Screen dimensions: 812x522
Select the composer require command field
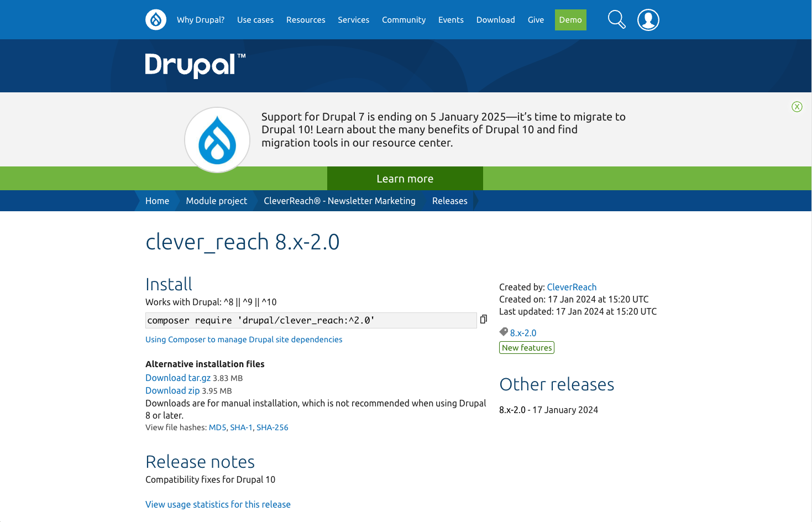click(311, 320)
